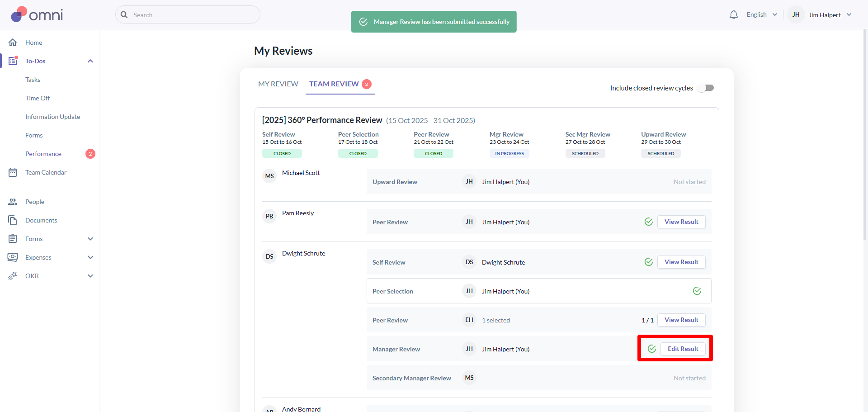Click green check icon in Peer Selection row
This screenshot has width=868, height=412.
(x=697, y=291)
